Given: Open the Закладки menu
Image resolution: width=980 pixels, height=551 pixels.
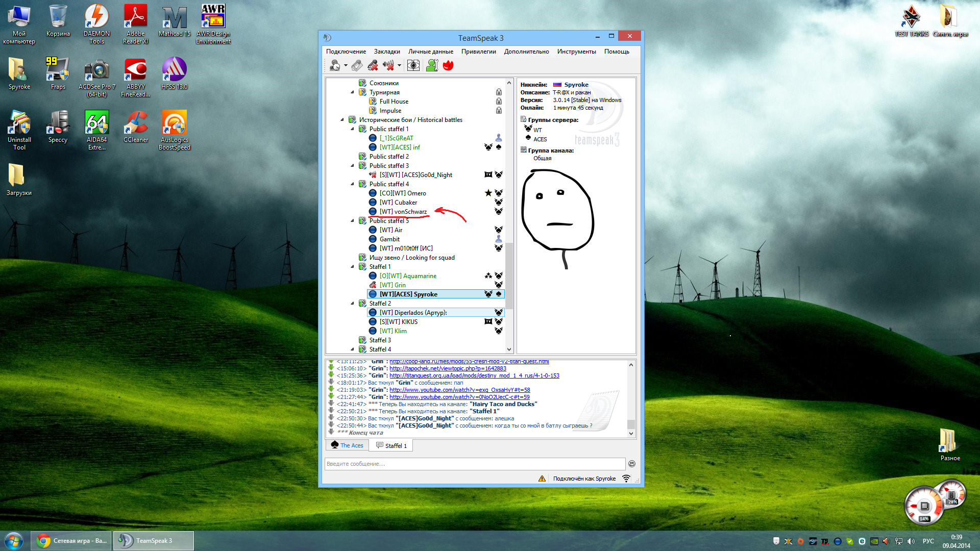Looking at the screenshot, I should click(387, 52).
